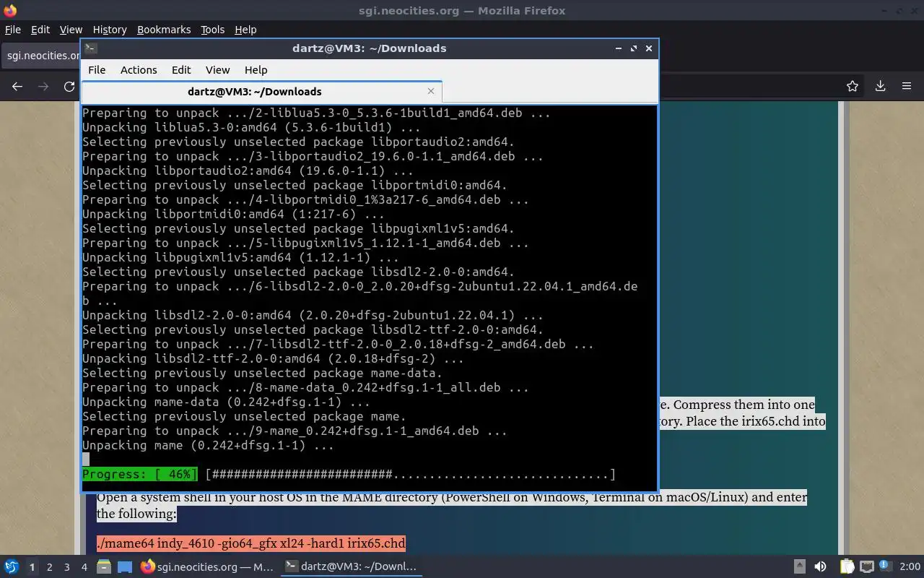The height and width of the screenshot is (578, 924).
Task: Open the Firefox downloads panel
Action: point(880,86)
